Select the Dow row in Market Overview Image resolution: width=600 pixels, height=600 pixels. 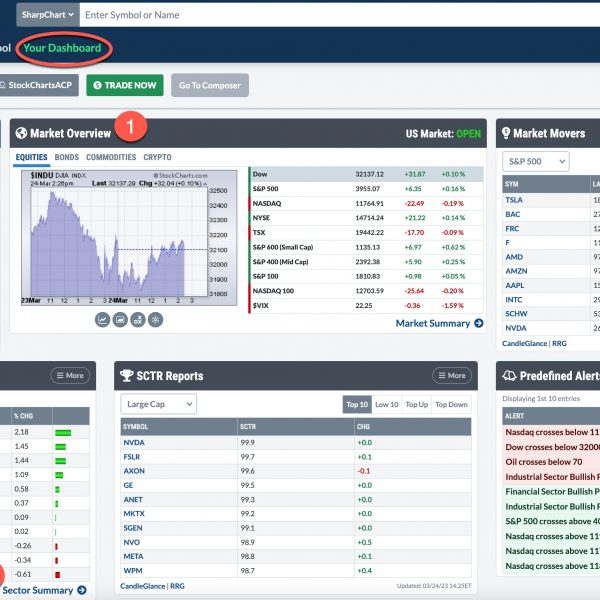point(367,174)
